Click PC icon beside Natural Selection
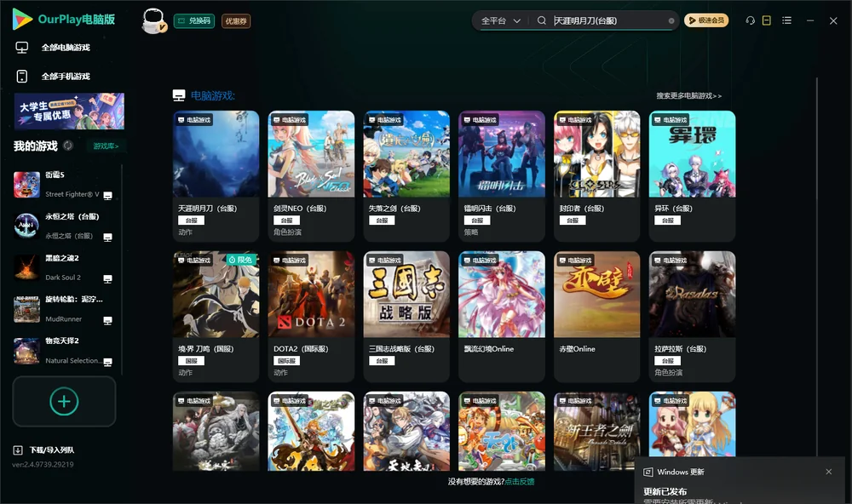 click(x=107, y=363)
